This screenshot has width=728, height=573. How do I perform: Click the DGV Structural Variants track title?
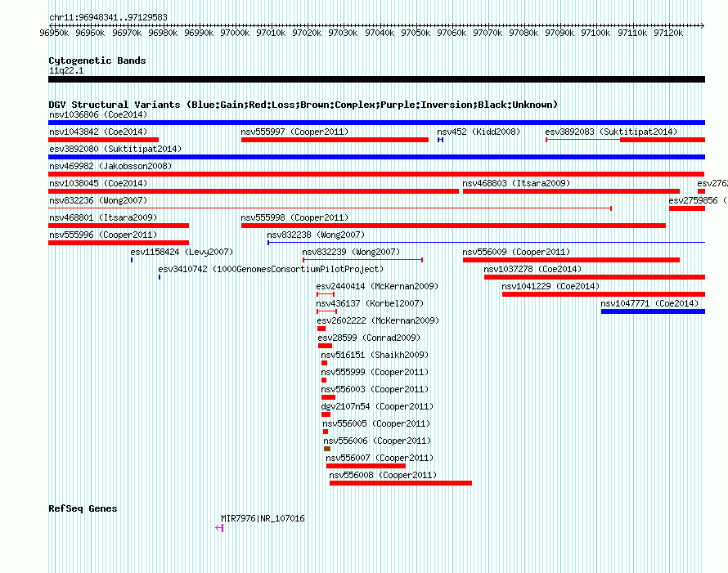click(x=303, y=105)
